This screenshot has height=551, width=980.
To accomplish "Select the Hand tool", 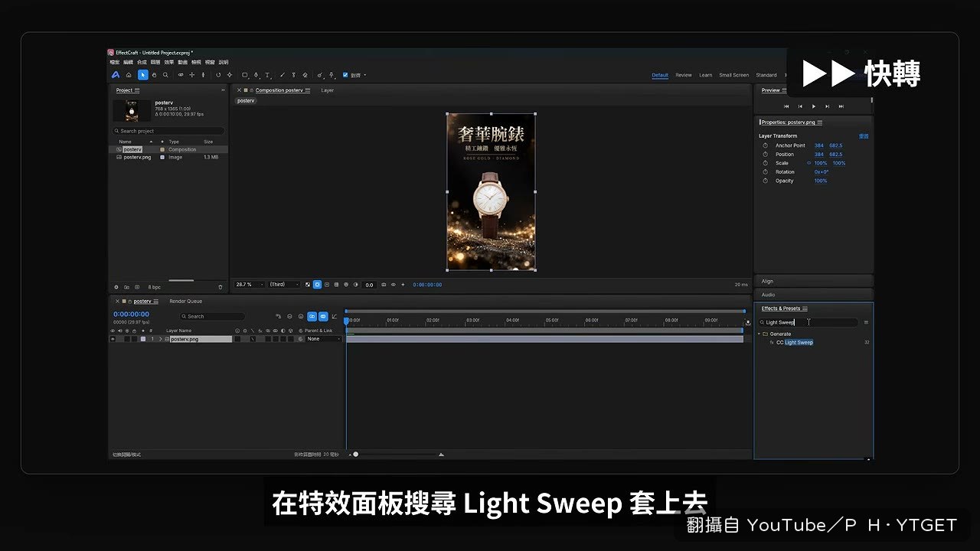I will [x=154, y=75].
